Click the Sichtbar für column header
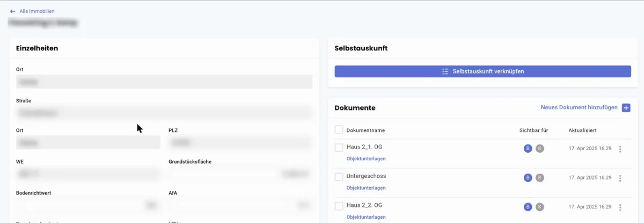Screen dimensions: 644x223 click(x=533, y=130)
